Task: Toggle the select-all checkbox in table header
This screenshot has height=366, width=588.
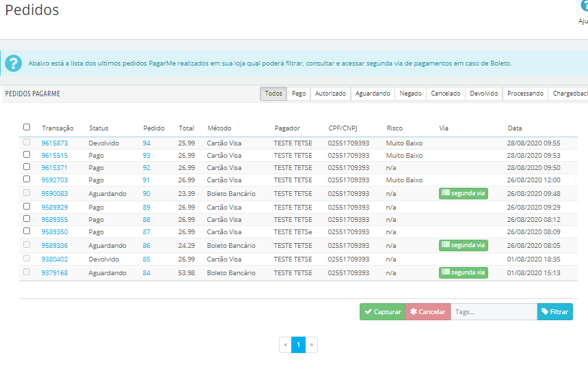Action: [x=27, y=127]
